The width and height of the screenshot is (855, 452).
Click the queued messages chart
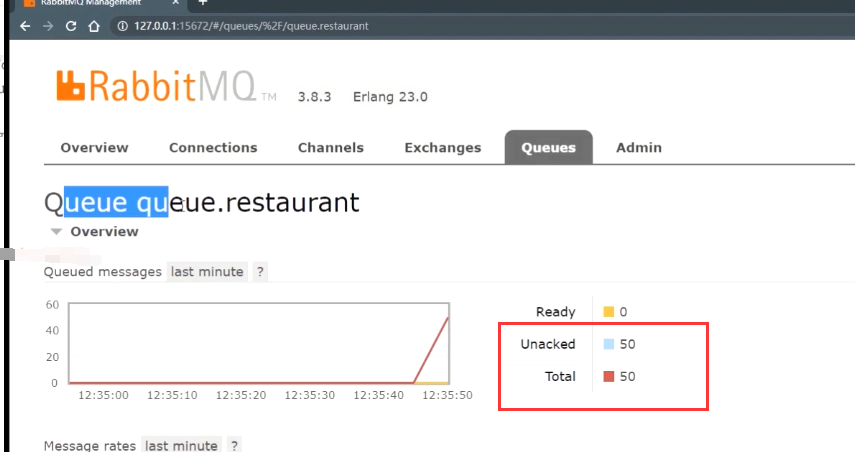[258, 343]
